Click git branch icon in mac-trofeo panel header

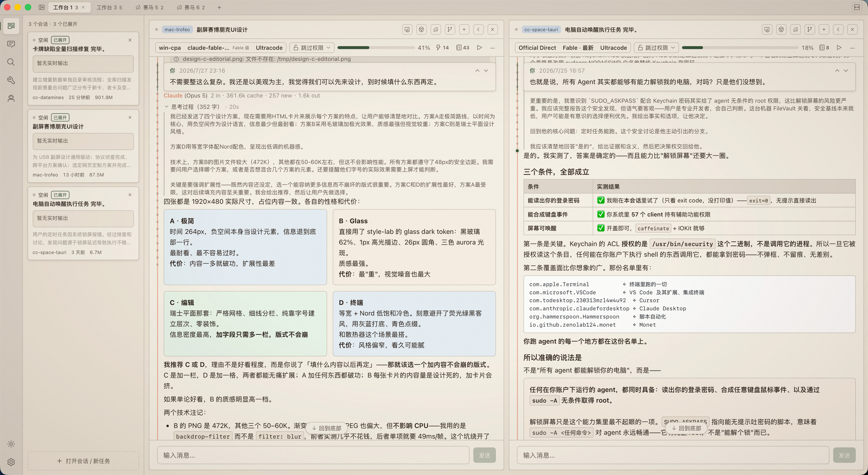click(450, 30)
